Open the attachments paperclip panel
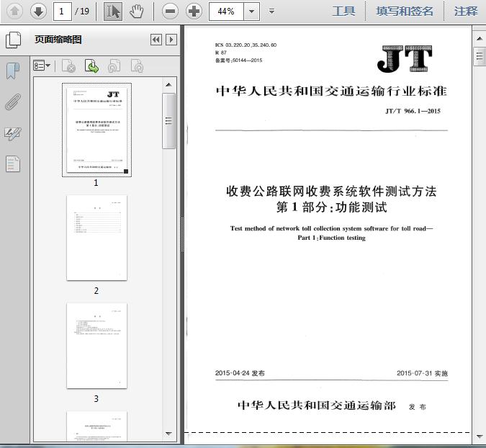Image resolution: width=486 pixels, height=448 pixels. [x=13, y=102]
